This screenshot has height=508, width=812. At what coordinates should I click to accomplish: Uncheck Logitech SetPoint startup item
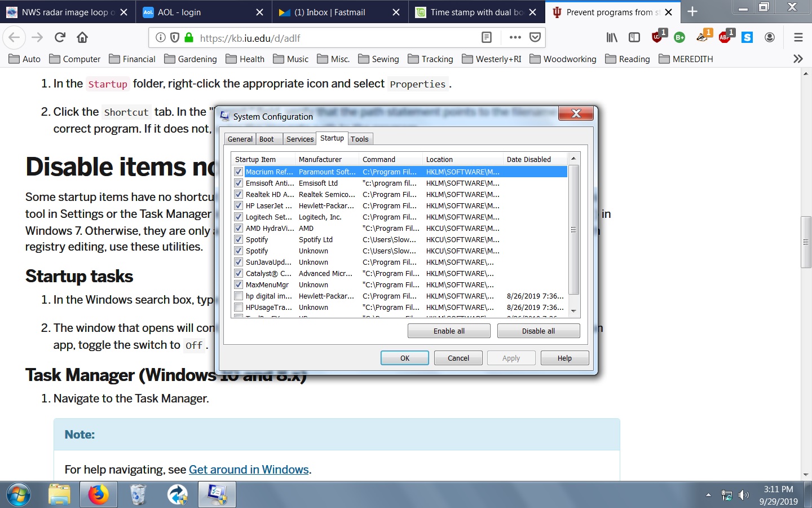239,217
